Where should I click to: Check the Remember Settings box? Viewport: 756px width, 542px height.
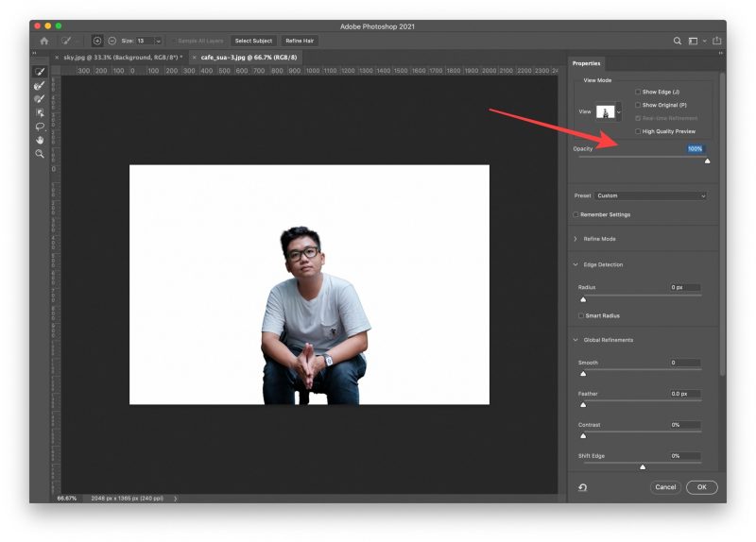576,215
